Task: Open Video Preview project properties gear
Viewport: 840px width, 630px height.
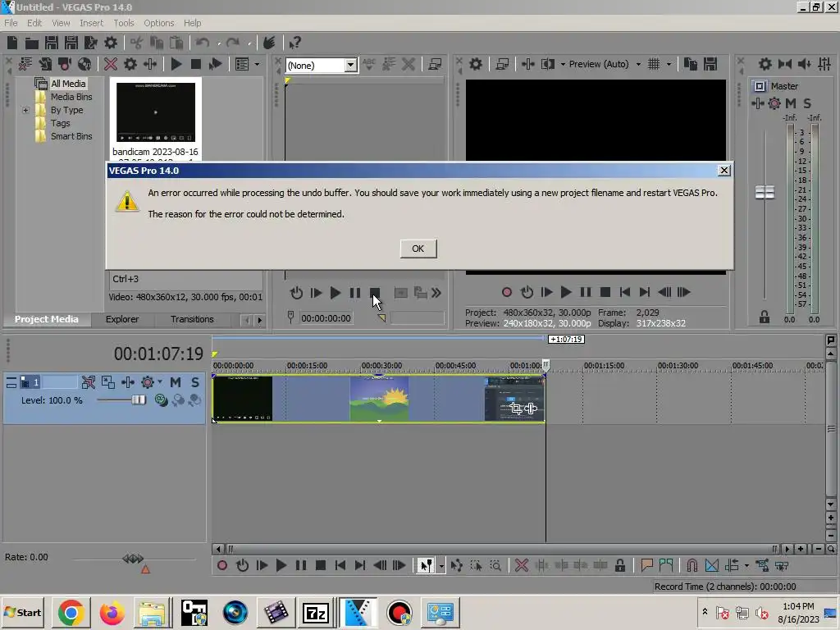Action: click(476, 64)
